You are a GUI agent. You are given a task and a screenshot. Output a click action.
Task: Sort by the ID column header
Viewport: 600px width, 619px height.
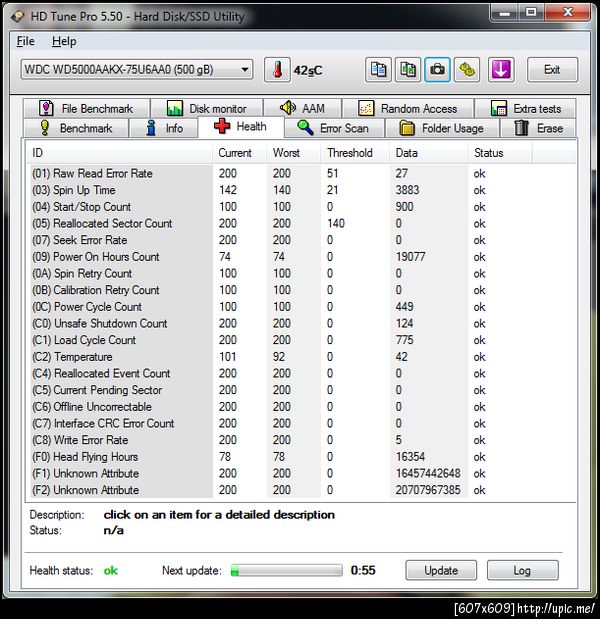pyautogui.click(x=120, y=153)
